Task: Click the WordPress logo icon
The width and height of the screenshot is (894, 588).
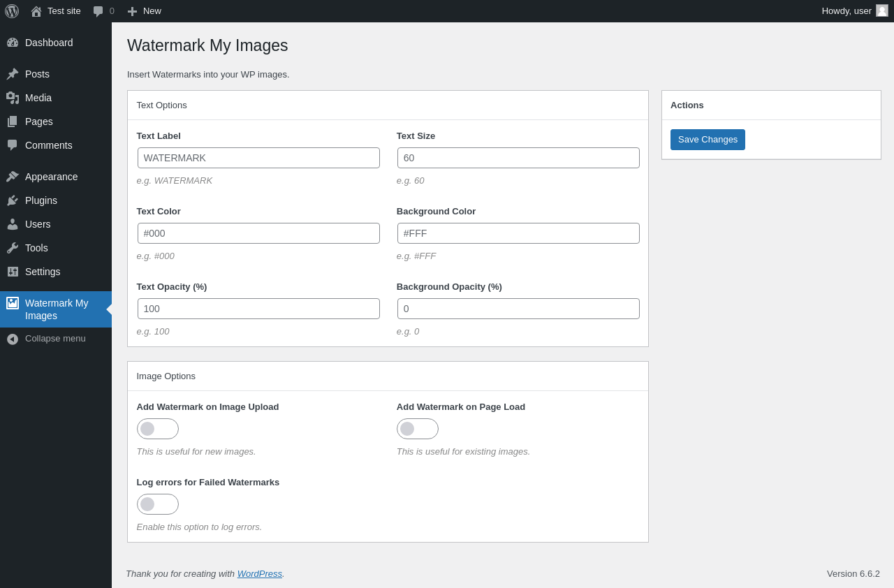Action: pyautogui.click(x=12, y=11)
